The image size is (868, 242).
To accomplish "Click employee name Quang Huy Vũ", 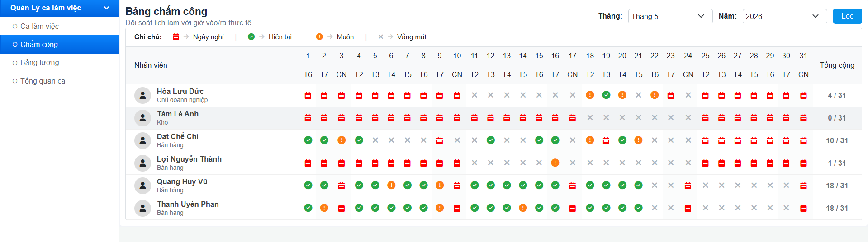I will pyautogui.click(x=182, y=181).
